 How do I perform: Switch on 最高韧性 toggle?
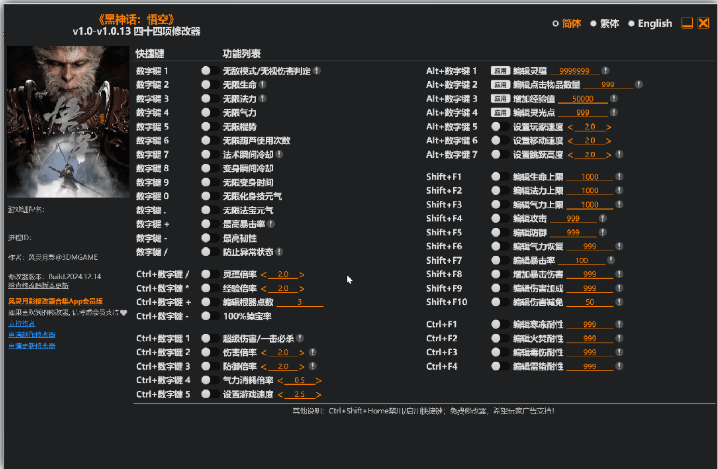coord(209,238)
